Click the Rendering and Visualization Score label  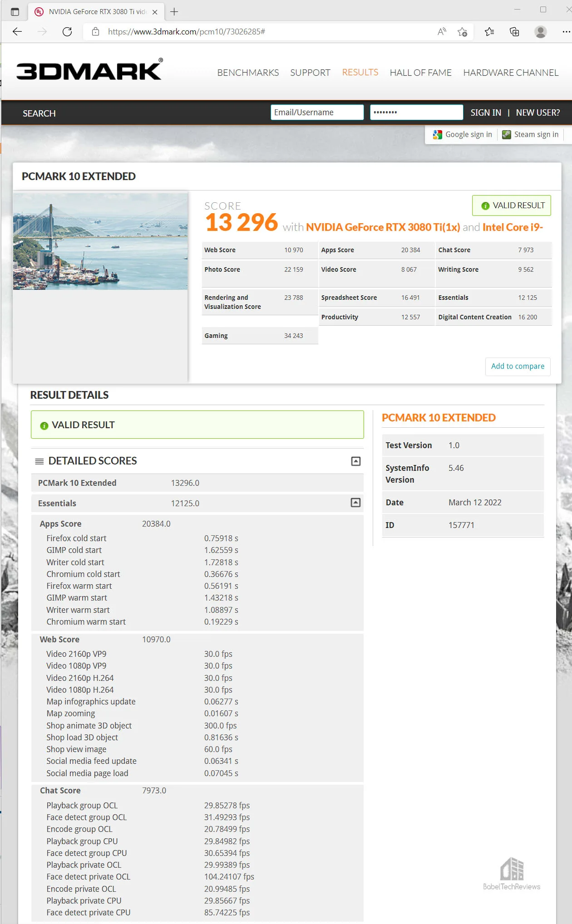click(232, 302)
